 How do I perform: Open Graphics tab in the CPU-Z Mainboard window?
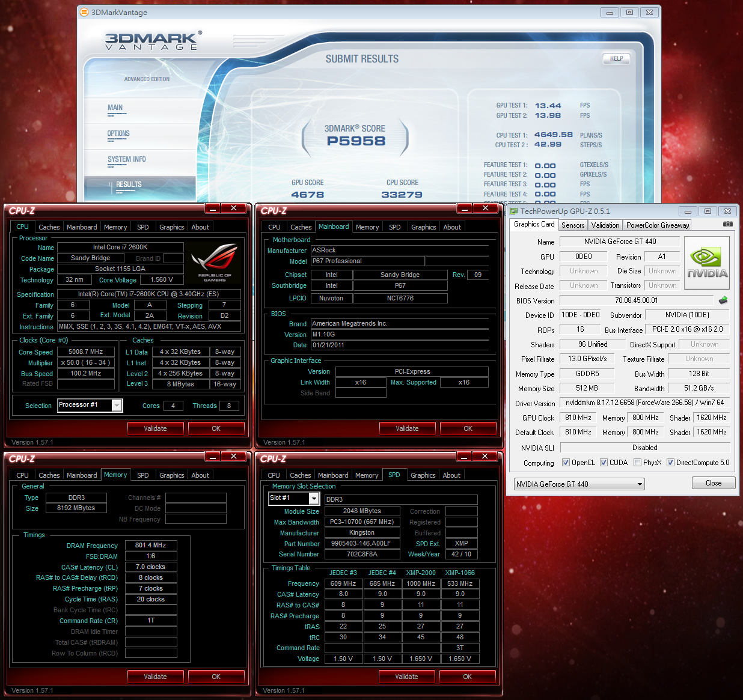coord(424,227)
